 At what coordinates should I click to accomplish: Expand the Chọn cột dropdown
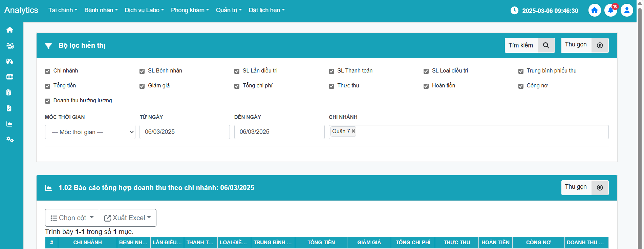tap(72, 218)
